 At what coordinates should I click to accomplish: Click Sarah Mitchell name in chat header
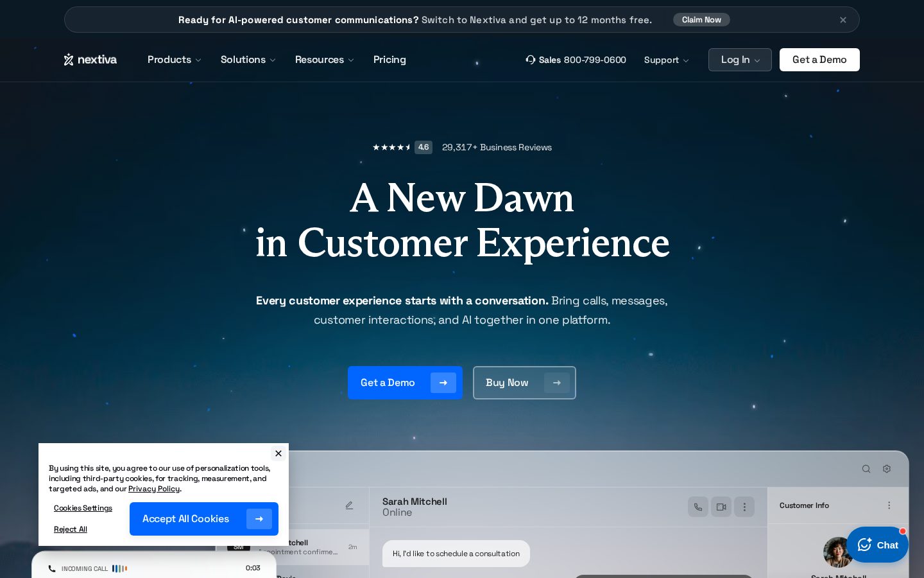(415, 502)
